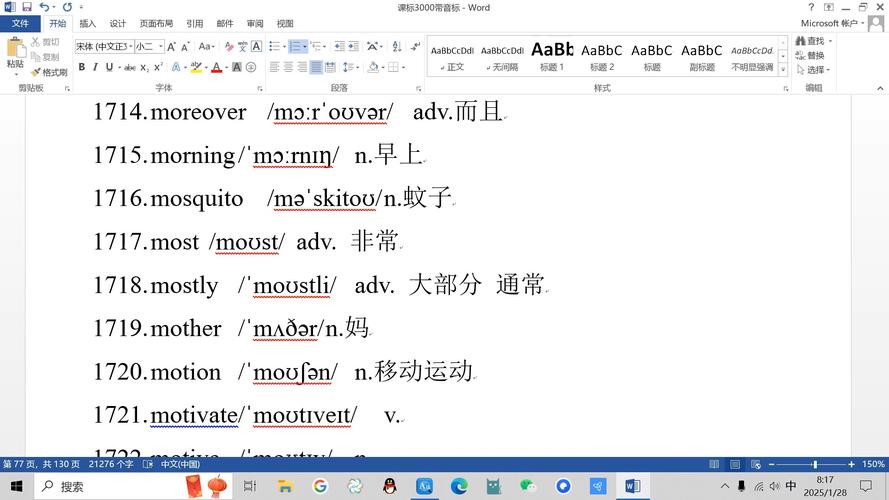Switch to Web Layout view in status bar
The image size is (889, 500).
[756, 464]
